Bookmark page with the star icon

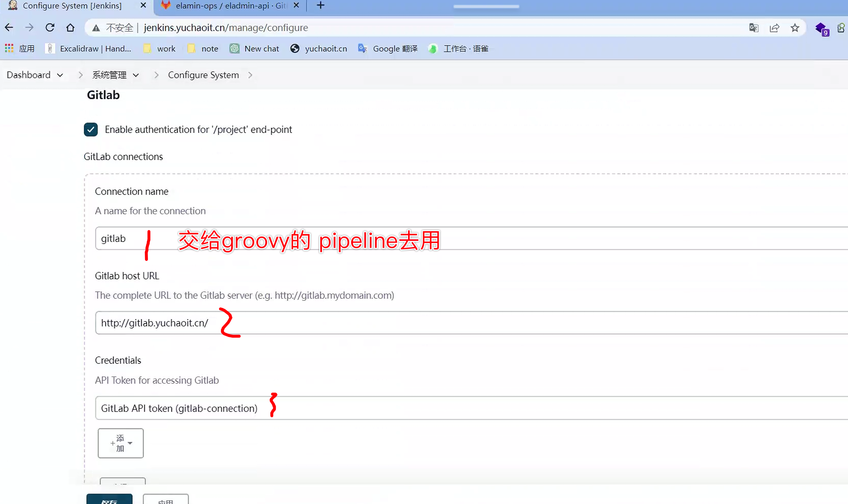795,28
